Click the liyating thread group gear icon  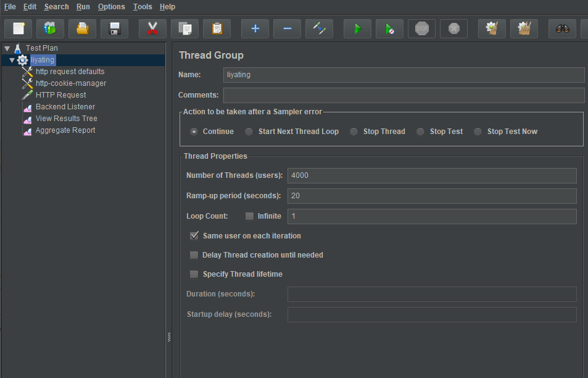coord(22,60)
